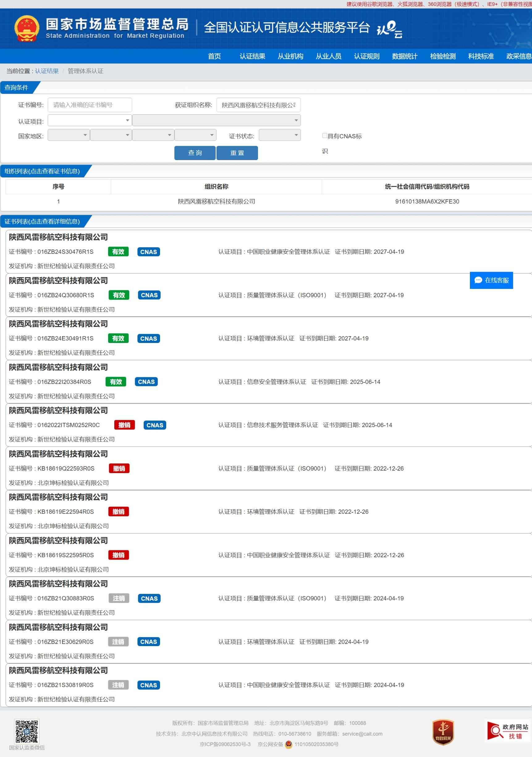Open the third 国家地区 dropdown
Image resolution: width=532 pixels, height=757 pixels.
153,135
